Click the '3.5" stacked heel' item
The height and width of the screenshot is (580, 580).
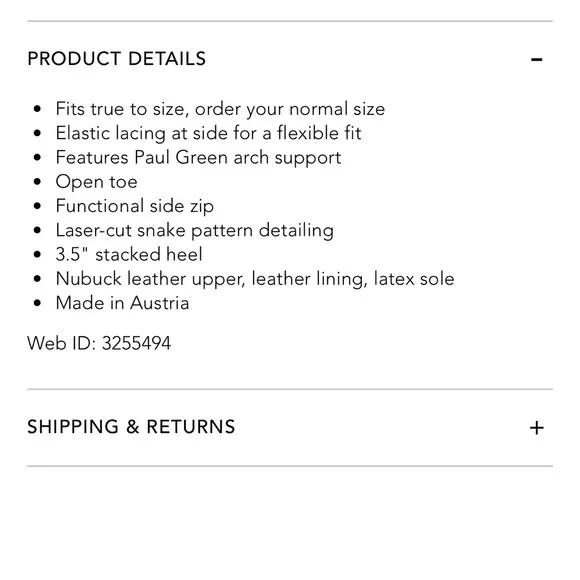click(129, 254)
